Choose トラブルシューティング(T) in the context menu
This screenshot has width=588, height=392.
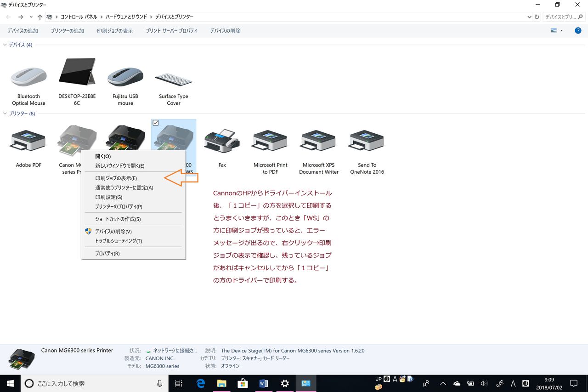point(133,241)
